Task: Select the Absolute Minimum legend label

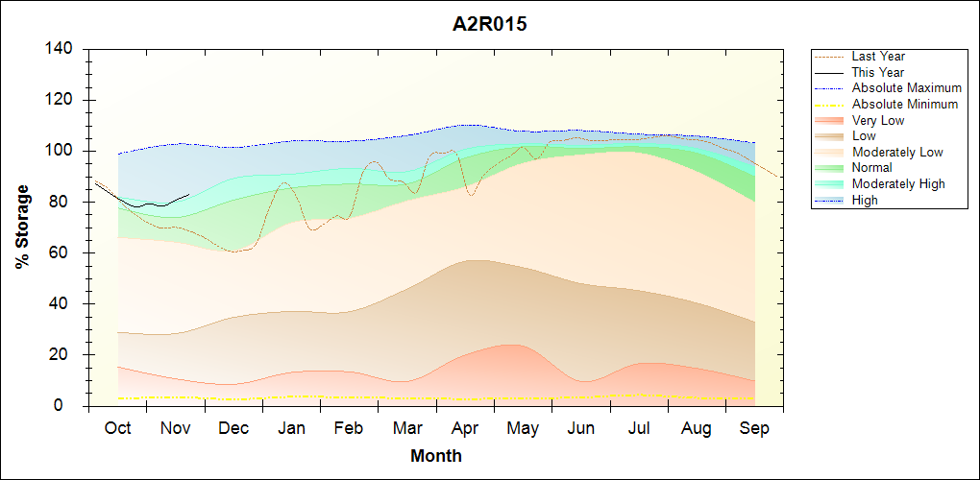Action: point(904,104)
